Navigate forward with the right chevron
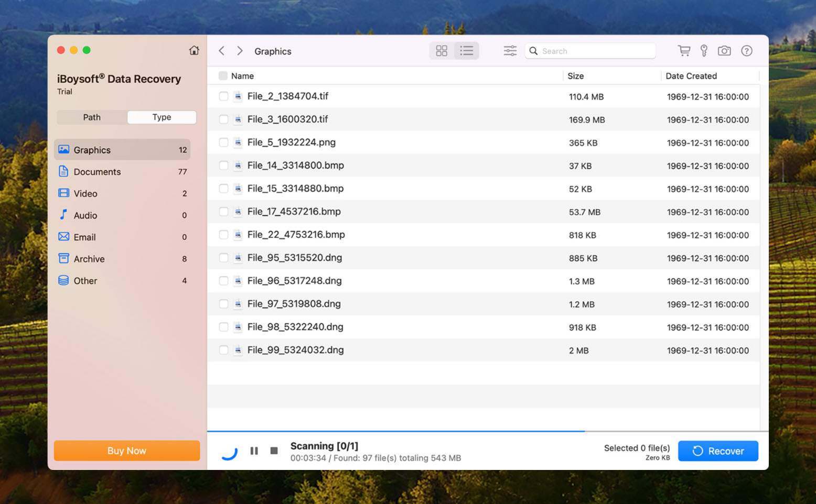Image resolution: width=816 pixels, height=504 pixels. 240,51
